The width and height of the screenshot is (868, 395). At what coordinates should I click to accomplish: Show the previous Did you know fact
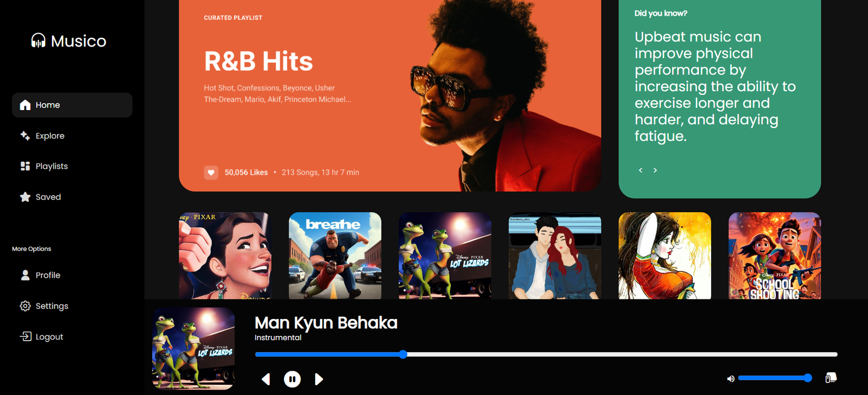(x=641, y=170)
